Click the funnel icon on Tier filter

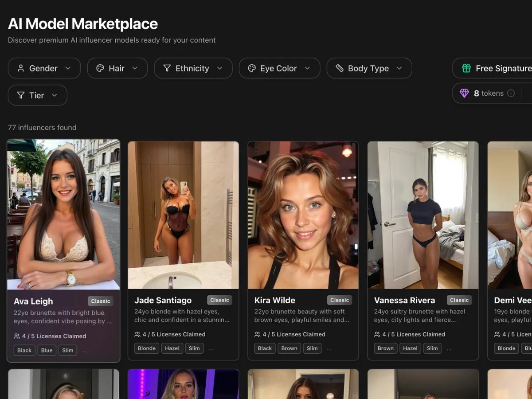coord(20,95)
